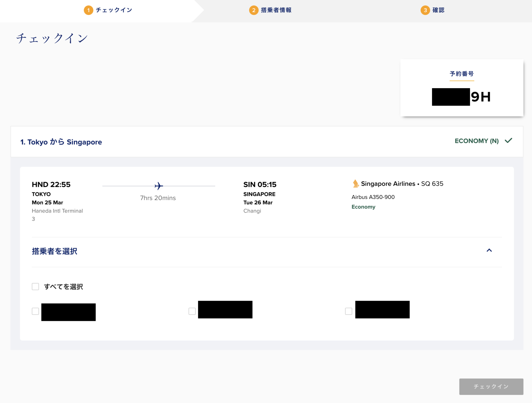Collapse the Tokyo から Singapore segment header

pyautogui.click(x=267, y=142)
